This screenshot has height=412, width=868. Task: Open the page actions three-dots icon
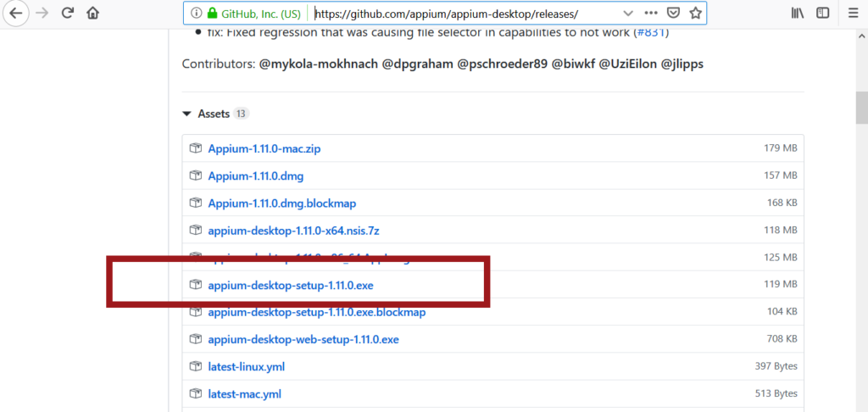point(651,13)
